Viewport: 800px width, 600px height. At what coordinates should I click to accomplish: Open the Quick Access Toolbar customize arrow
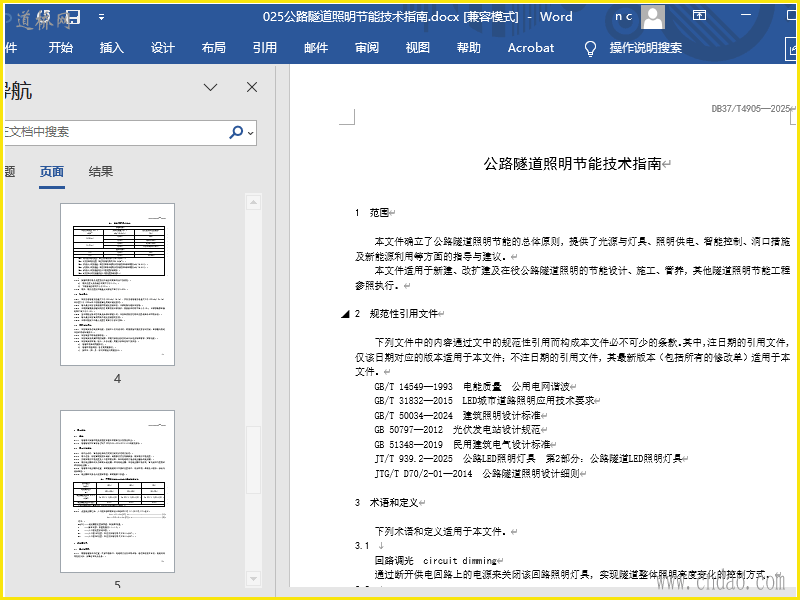[102, 17]
